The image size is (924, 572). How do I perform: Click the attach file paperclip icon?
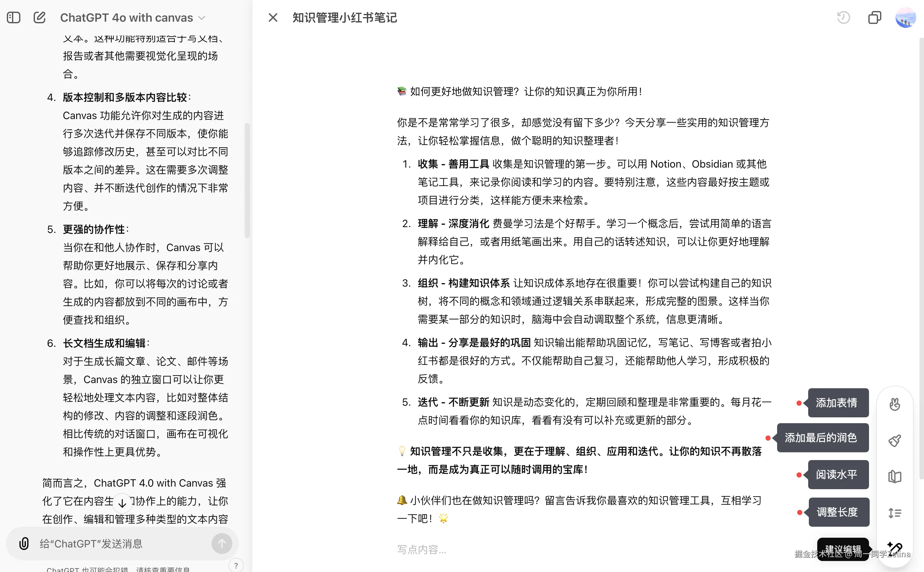(x=24, y=544)
